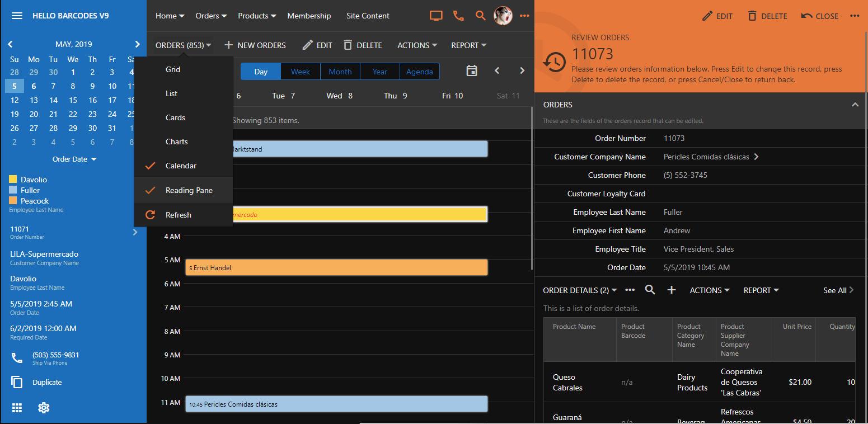868x424 pixels.
Task: Open the Hello Barcodes navigation hamburger menu
Action: 17,15
